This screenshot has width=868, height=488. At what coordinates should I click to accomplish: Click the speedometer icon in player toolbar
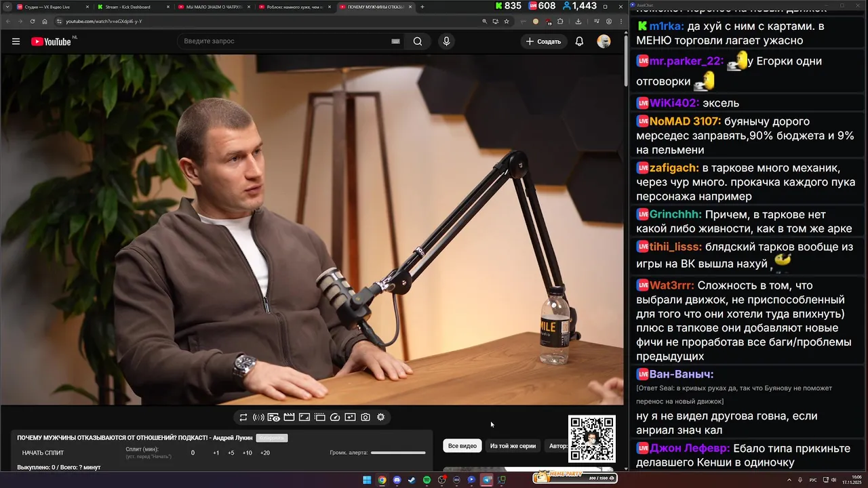coord(334,418)
